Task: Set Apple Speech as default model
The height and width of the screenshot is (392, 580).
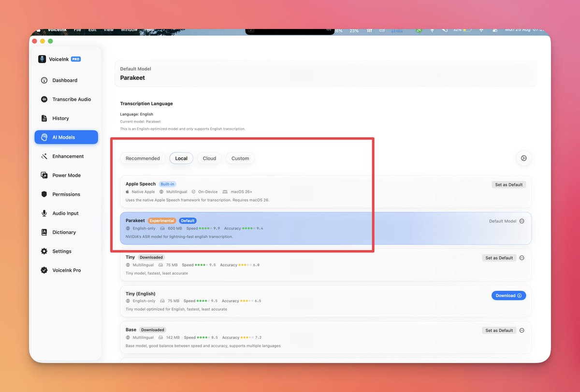Action: (509, 185)
